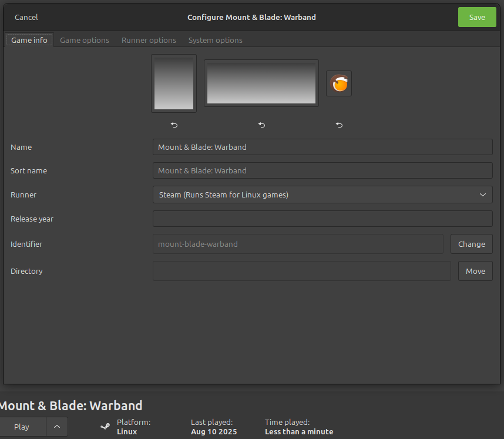Viewport: 504px width, 439px height.
Task: Expand the Play button options arrow
Action: [x=57, y=427]
